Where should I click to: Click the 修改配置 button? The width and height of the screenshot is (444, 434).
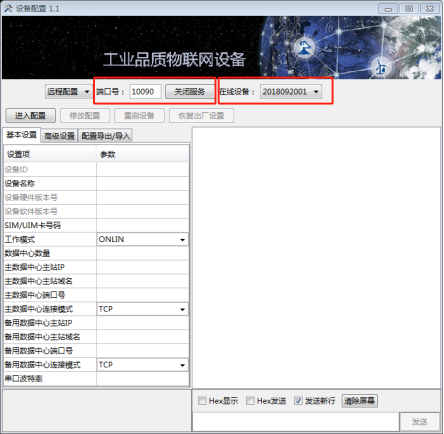pos(85,116)
